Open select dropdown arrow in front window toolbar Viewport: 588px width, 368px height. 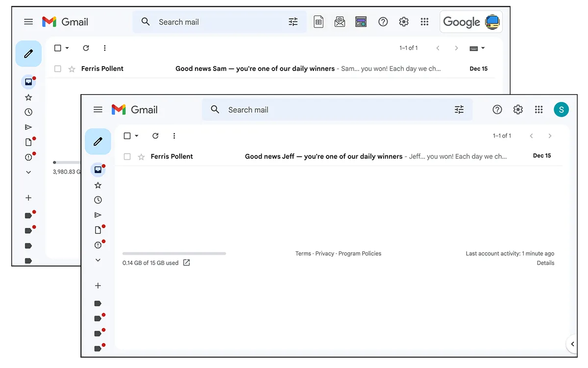pyautogui.click(x=137, y=136)
